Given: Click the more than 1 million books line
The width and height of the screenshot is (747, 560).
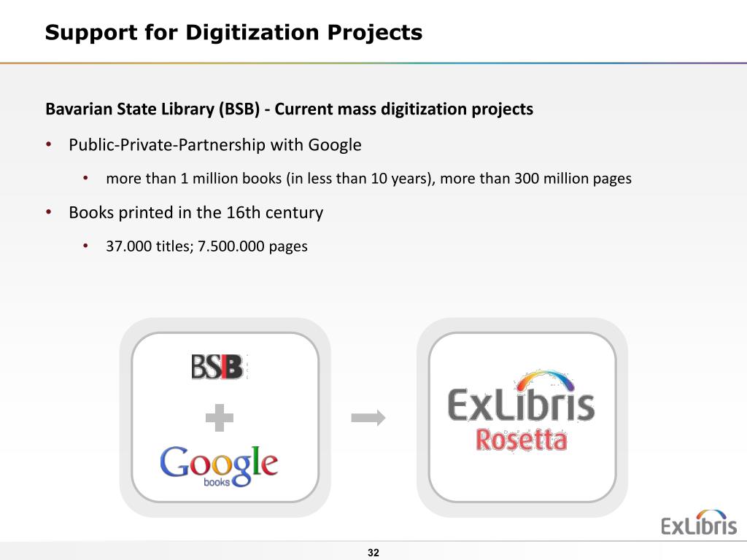Looking at the screenshot, I should tap(368, 179).
